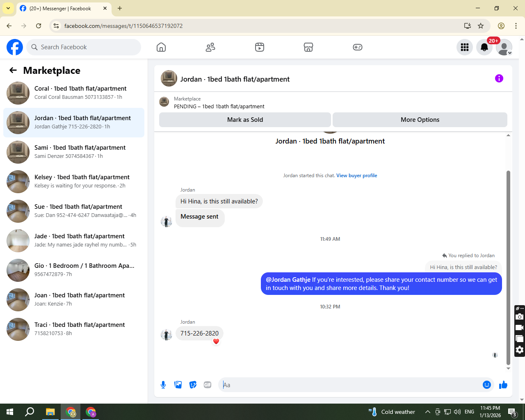Open View buyer profile link
Screen dimensions: 525x420
click(x=356, y=176)
